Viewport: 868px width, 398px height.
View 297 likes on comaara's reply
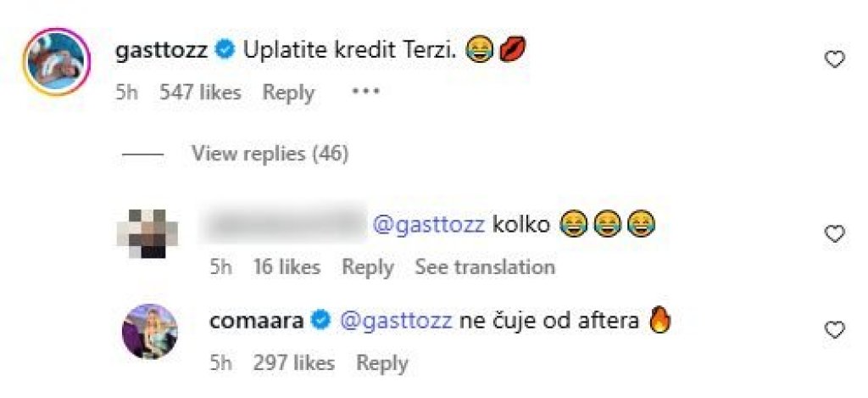(293, 363)
